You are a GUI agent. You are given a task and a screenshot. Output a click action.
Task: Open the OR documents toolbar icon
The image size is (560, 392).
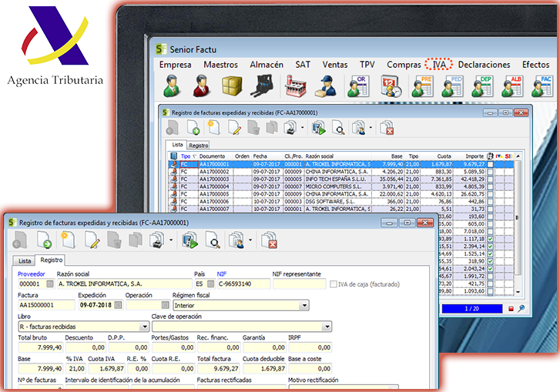358,86
